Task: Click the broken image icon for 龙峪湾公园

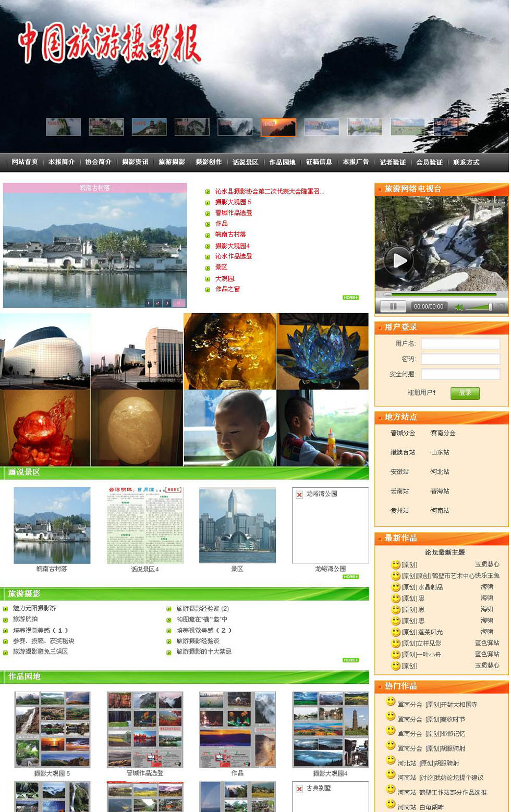Action: (299, 495)
